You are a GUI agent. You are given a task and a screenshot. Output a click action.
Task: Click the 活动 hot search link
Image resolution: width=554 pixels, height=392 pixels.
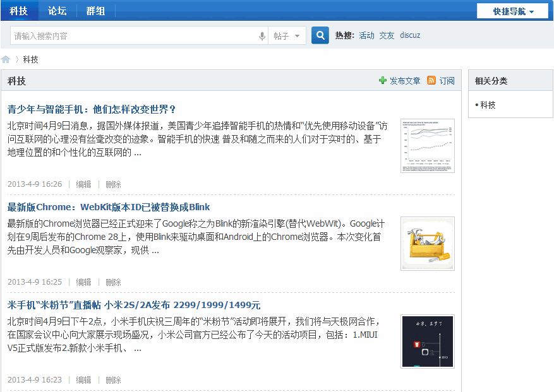(366, 35)
